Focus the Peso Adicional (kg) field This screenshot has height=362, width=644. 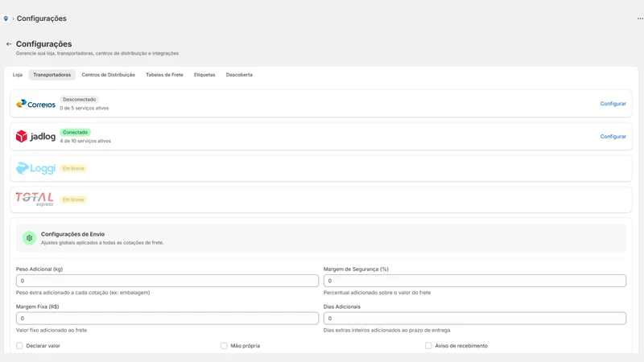(x=167, y=281)
